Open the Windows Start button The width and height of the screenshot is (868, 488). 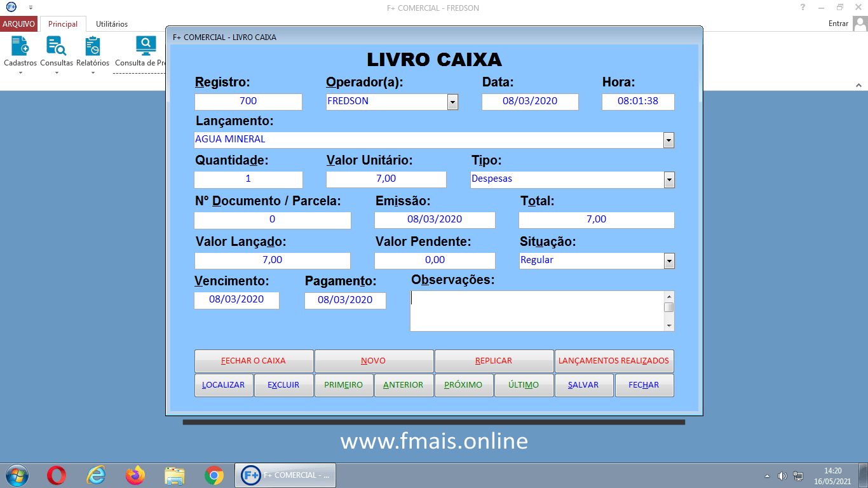point(15,475)
